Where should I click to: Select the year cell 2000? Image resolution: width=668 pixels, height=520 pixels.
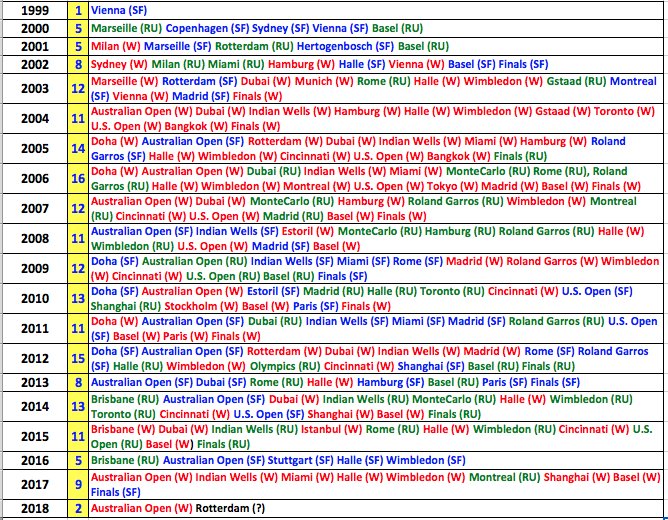[35, 29]
